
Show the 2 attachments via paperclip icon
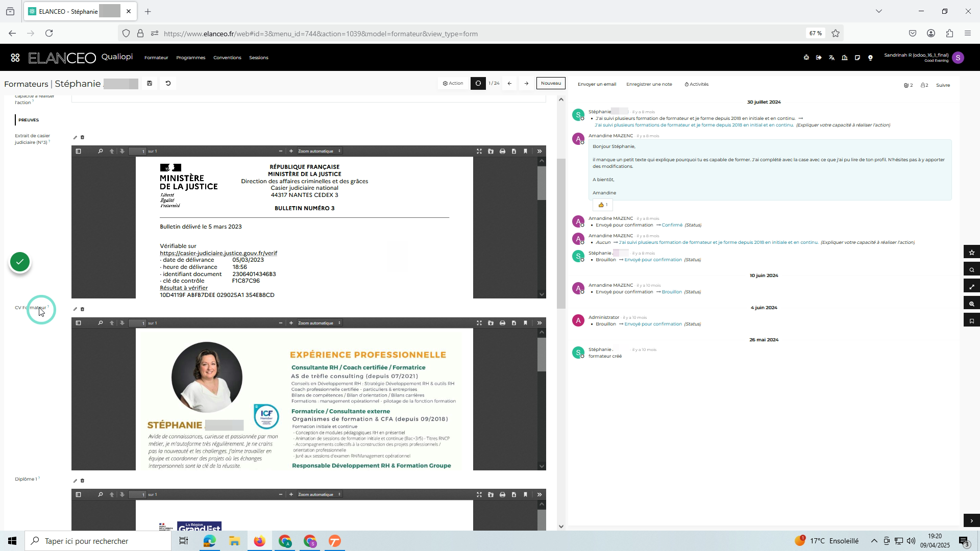(x=908, y=85)
